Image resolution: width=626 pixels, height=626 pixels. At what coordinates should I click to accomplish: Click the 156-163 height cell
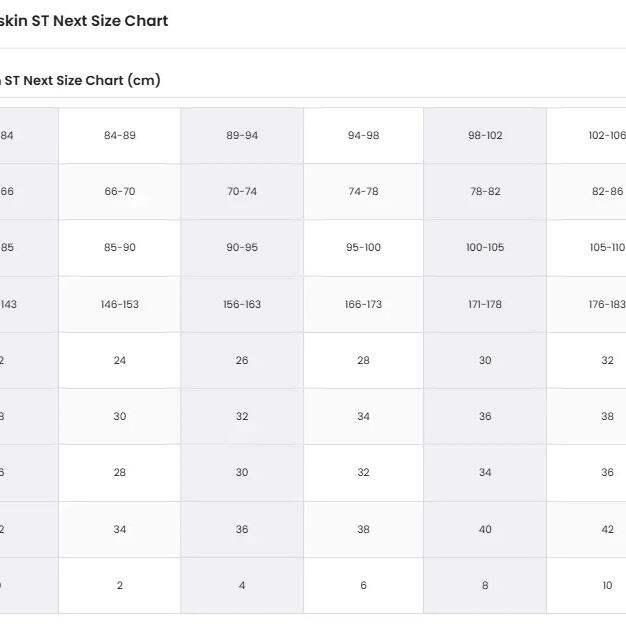[242, 304]
